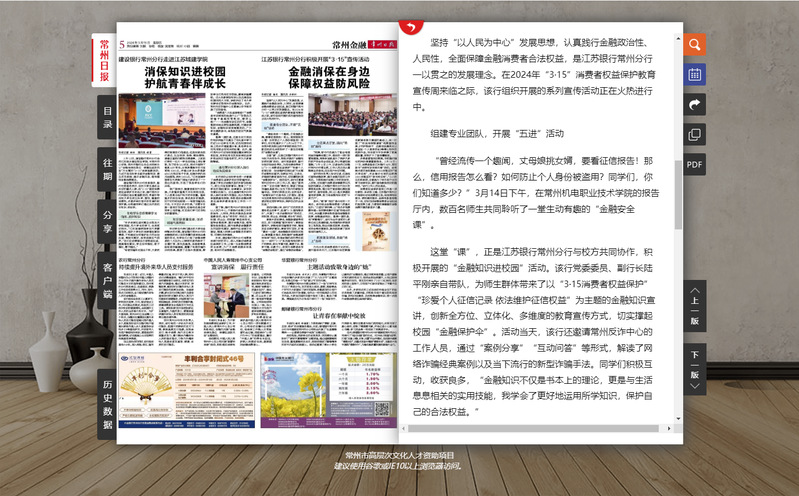Open the blue calendar date picker

pyautogui.click(x=695, y=74)
